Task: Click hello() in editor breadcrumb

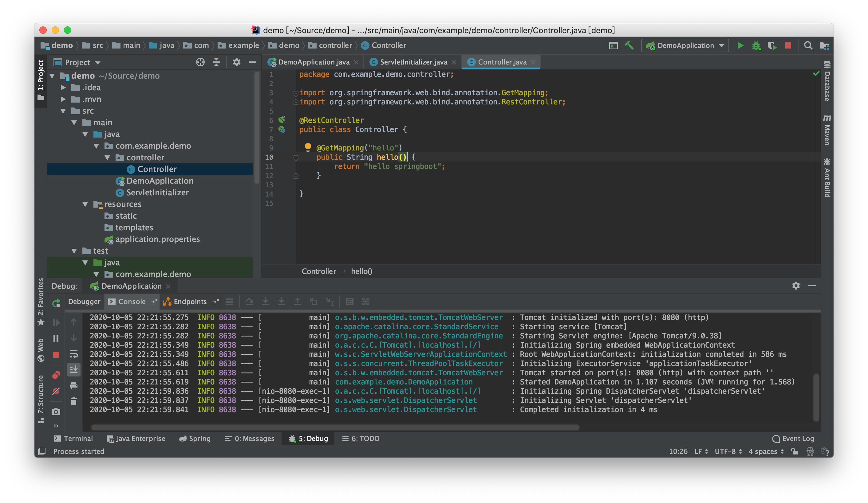Action: coord(361,271)
